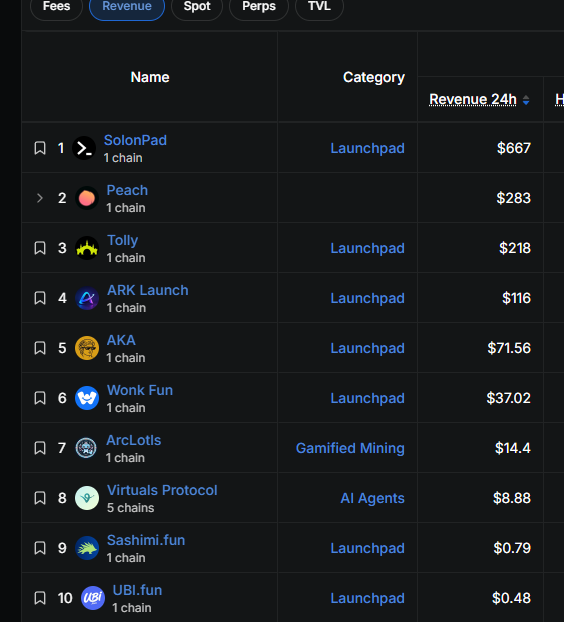
Task: Open the UBI.fun protocol link
Action: click(x=137, y=590)
